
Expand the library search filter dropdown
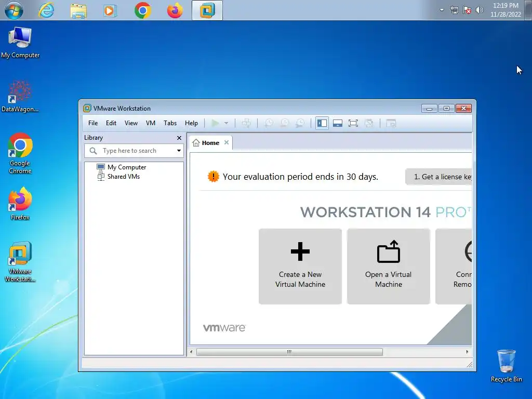(x=179, y=151)
